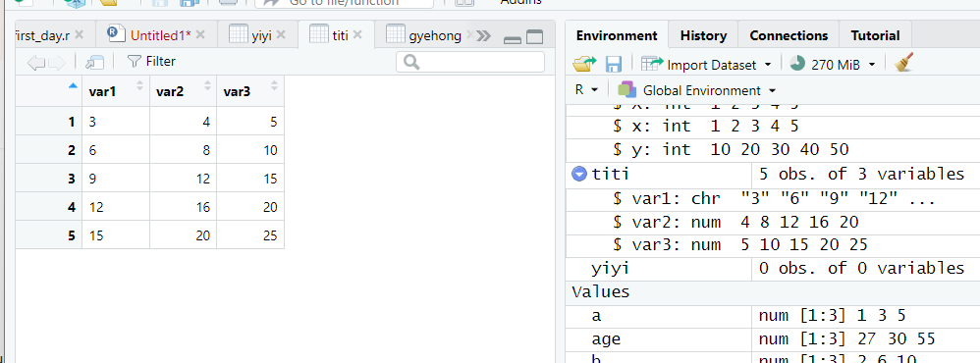Screen dimensions: 980x363
Task: Click the Go to file/function field
Action: coord(344,2)
